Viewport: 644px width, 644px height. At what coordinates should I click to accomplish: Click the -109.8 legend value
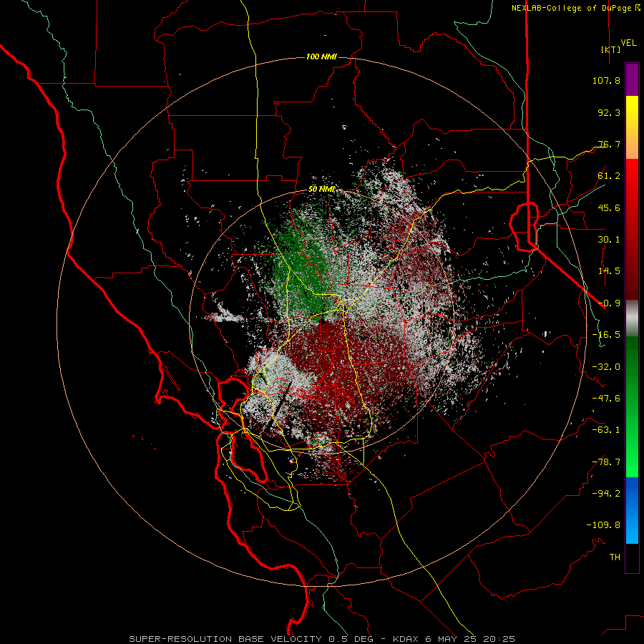click(x=603, y=525)
